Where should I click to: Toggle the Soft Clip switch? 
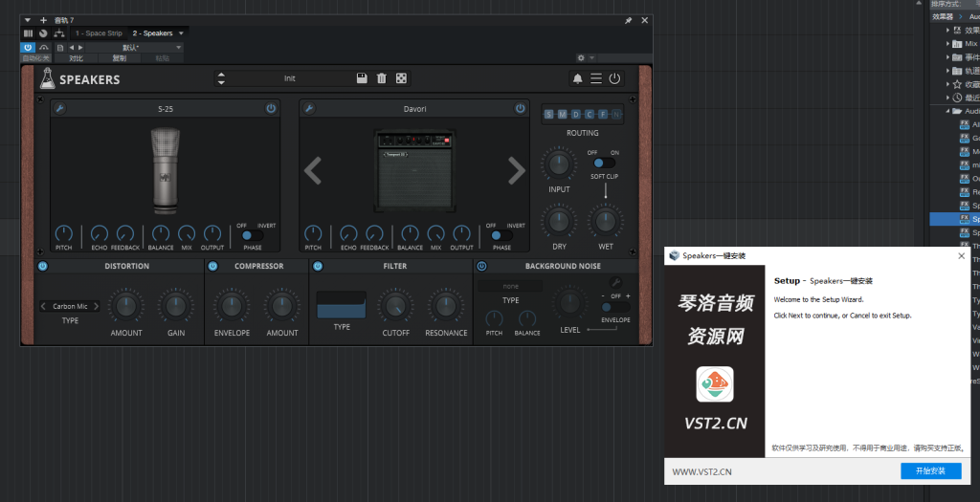click(604, 164)
